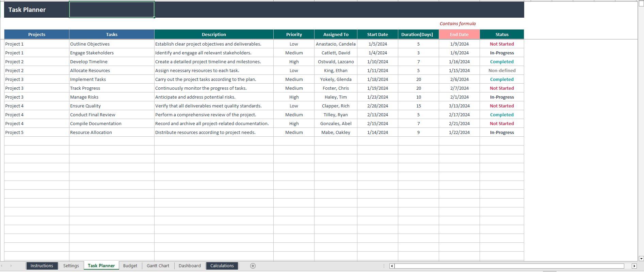Open the Budget sheet tab
The image size is (644, 272).
pyautogui.click(x=130, y=266)
